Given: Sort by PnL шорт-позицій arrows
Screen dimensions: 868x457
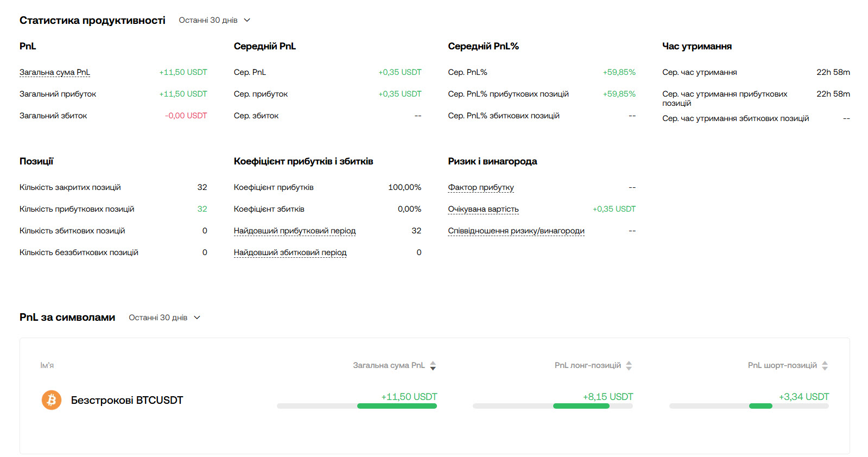Looking at the screenshot, I should 825,366.
